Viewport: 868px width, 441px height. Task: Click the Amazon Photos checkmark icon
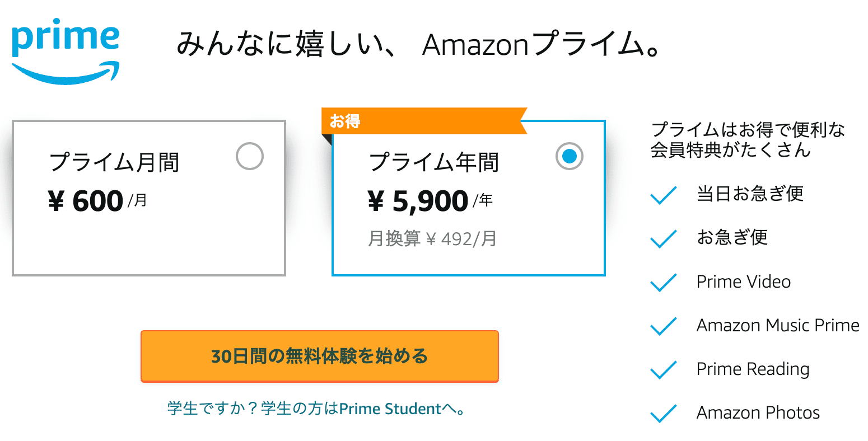click(664, 413)
